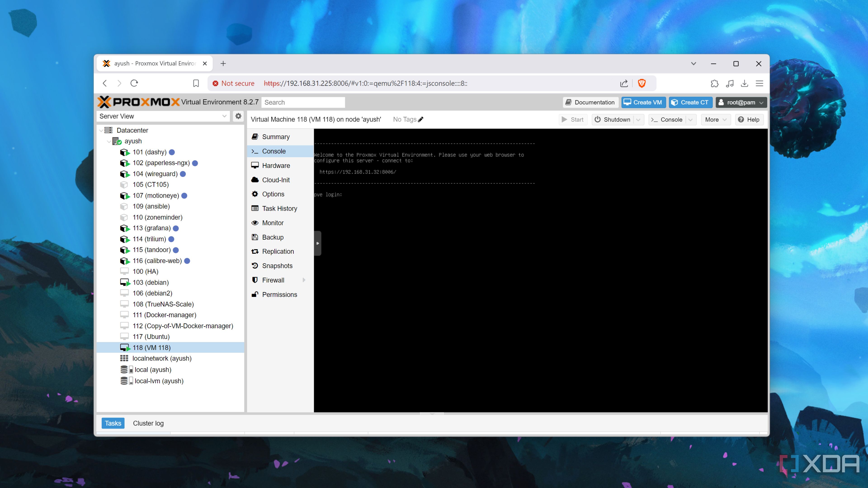The height and width of the screenshot is (488, 868).
Task: Click the share icon in the address bar
Action: tap(624, 83)
